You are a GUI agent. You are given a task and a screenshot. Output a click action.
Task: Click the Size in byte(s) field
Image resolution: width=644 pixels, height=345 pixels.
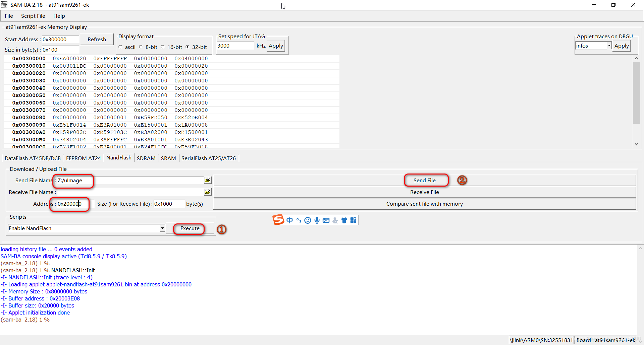[60, 50]
